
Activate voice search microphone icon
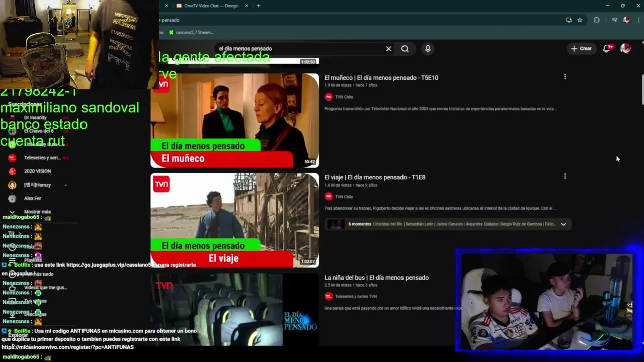click(428, 49)
